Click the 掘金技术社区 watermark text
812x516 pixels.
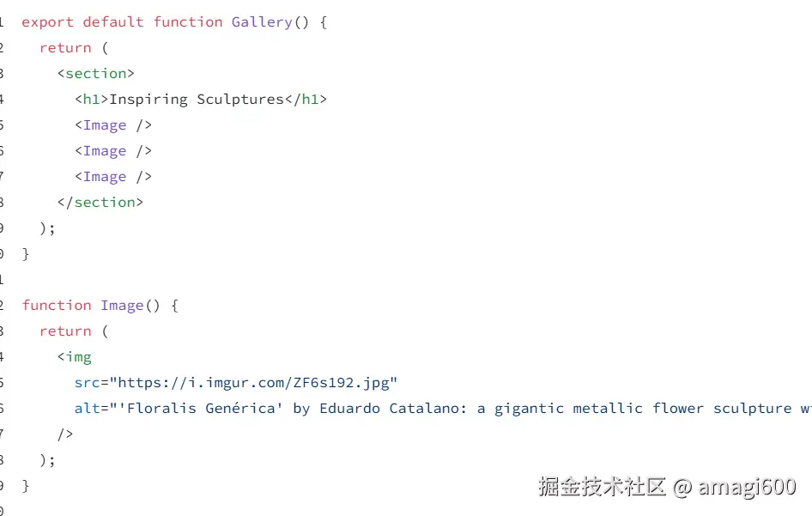(x=602, y=487)
